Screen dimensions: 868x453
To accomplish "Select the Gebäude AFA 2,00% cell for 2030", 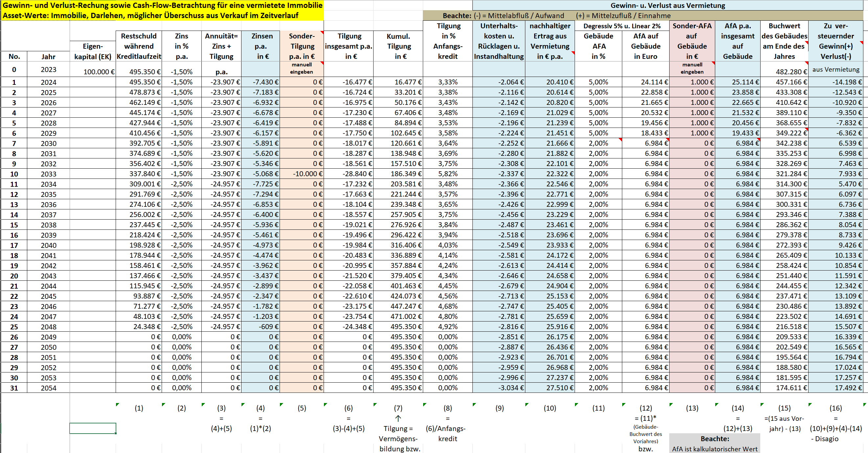I will pyautogui.click(x=598, y=143).
